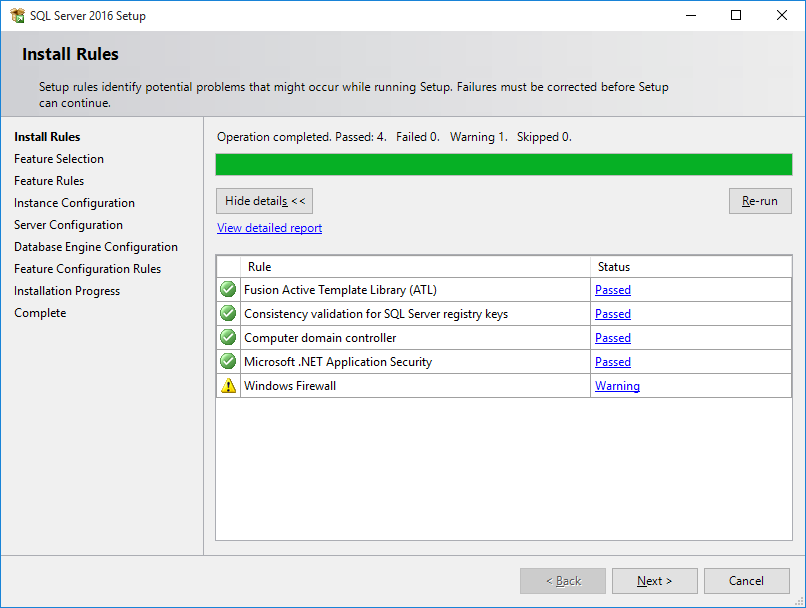This screenshot has height=608, width=806.
Task: Click the yellow warning icon for Windows Firewall
Action: pyautogui.click(x=228, y=386)
